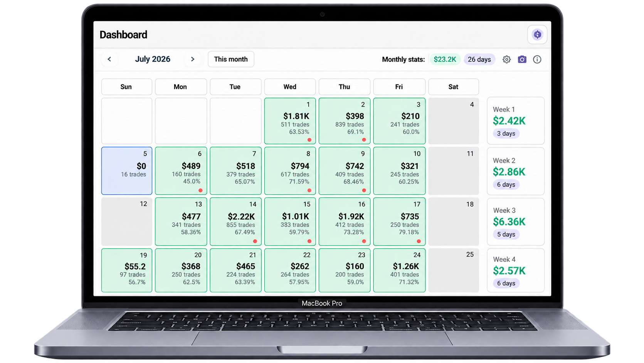
Task: Select the July 8 card showing $794
Action: coord(290,171)
